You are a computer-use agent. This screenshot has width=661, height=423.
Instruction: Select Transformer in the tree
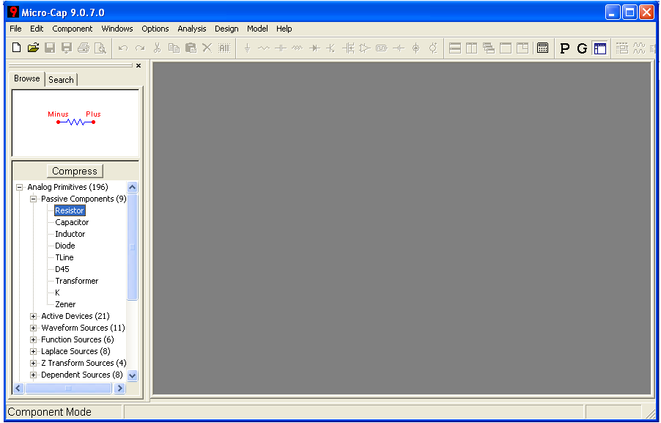(76, 281)
